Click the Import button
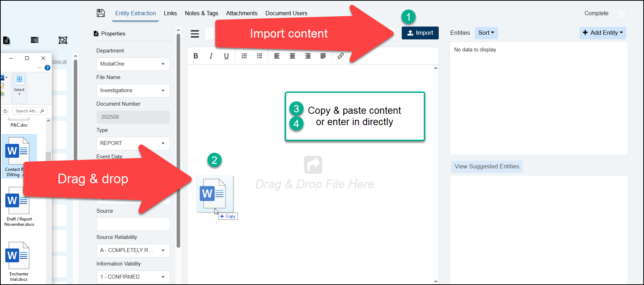This screenshot has width=644, height=285. 420,33
